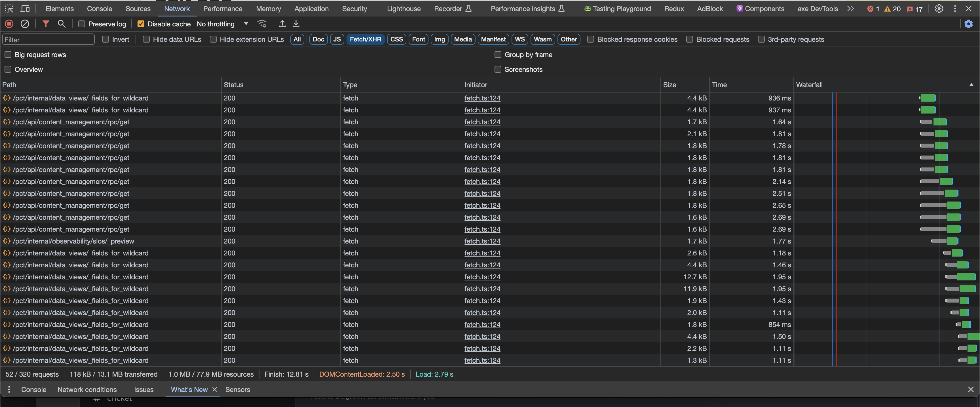
Task: Switch to Elements tab
Action: pyautogui.click(x=60, y=9)
